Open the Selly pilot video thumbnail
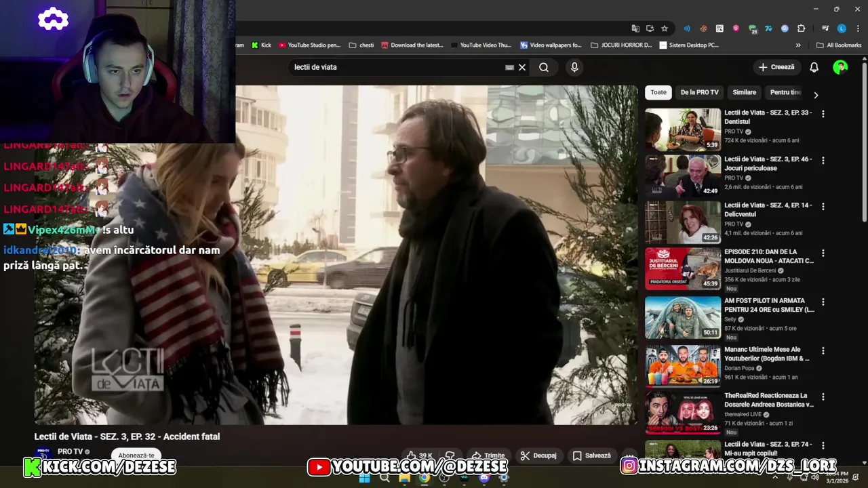The width and height of the screenshot is (868, 488). [x=683, y=317]
